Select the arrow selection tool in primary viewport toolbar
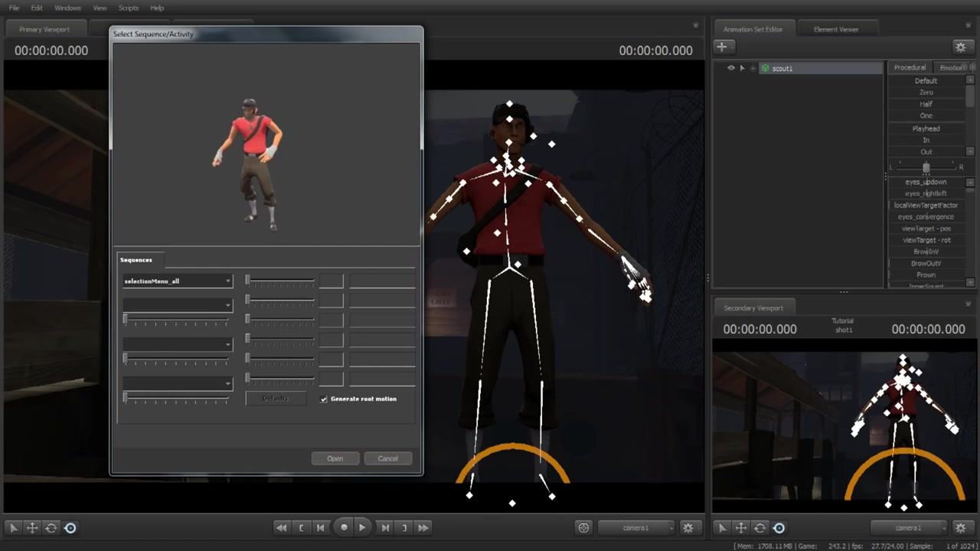Image resolution: width=980 pixels, height=551 pixels. coord(13,527)
